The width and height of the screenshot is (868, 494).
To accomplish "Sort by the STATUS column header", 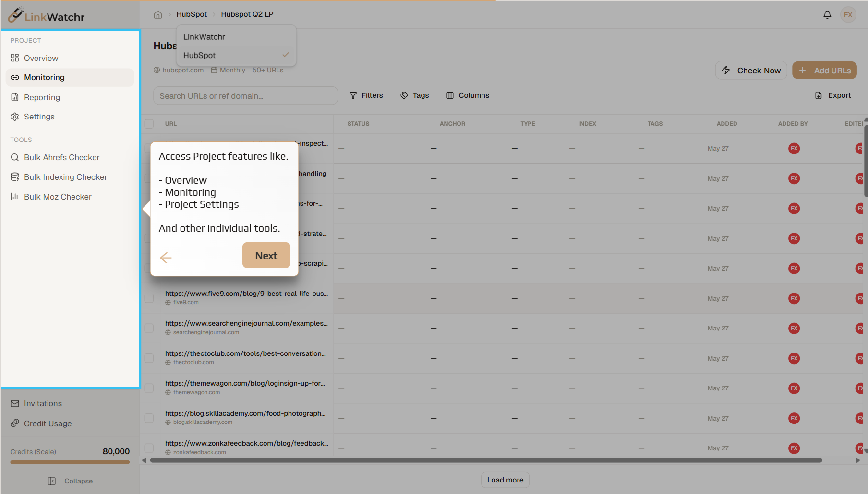I will pos(358,124).
